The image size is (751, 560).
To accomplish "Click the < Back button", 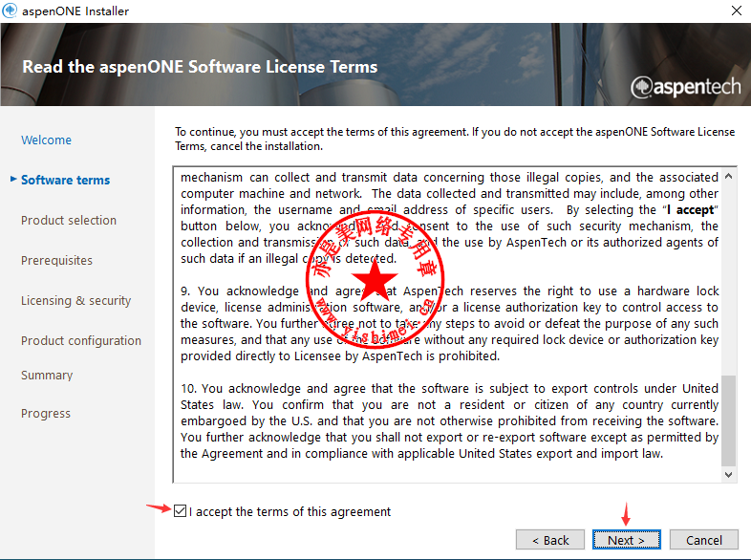I will 549,540.
